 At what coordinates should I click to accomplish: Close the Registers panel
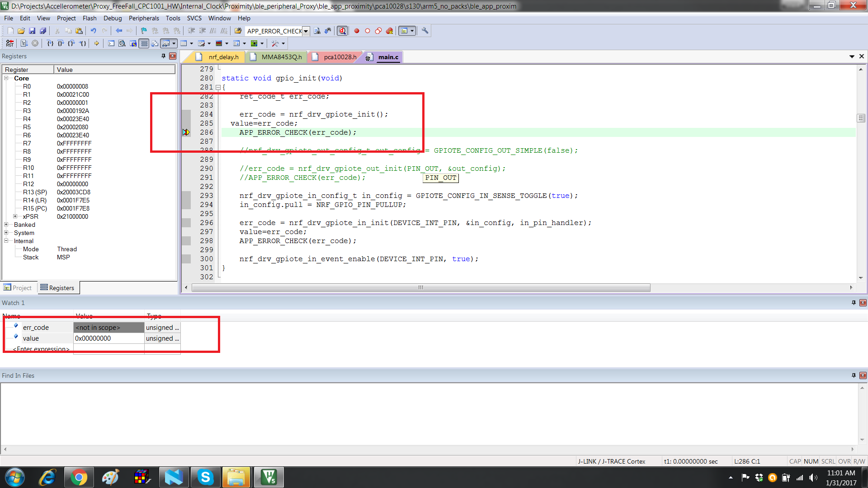(x=173, y=56)
